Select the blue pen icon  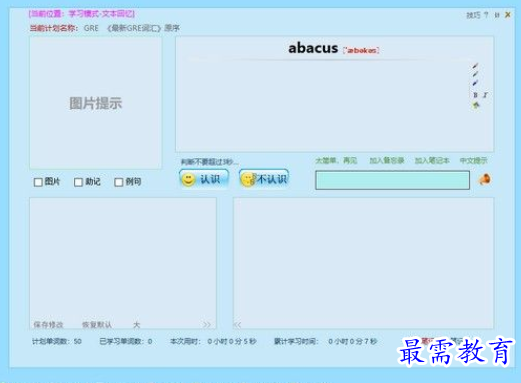click(x=475, y=82)
